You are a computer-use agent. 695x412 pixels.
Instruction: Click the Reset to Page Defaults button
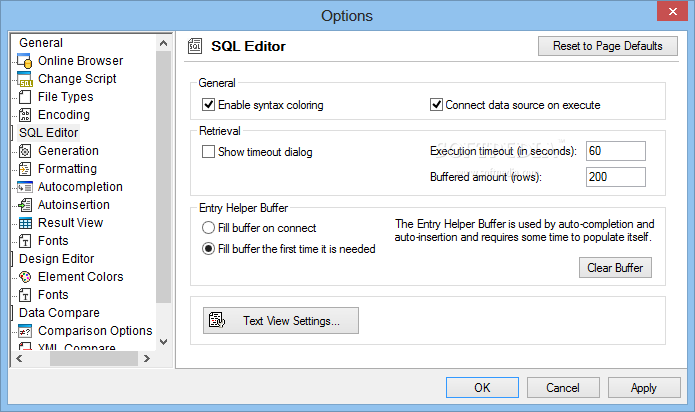(x=608, y=46)
